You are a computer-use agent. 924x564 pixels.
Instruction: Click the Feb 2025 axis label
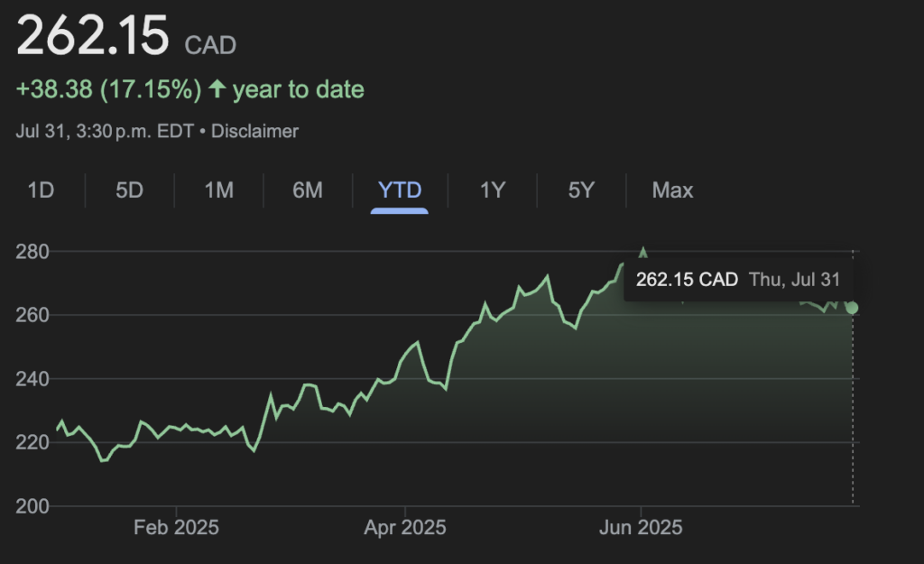(176, 528)
